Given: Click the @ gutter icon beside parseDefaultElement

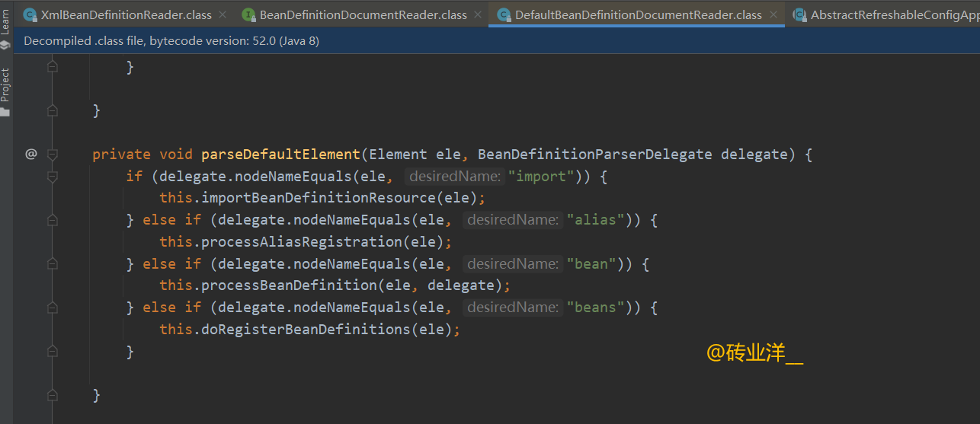Looking at the screenshot, I should click(x=30, y=154).
